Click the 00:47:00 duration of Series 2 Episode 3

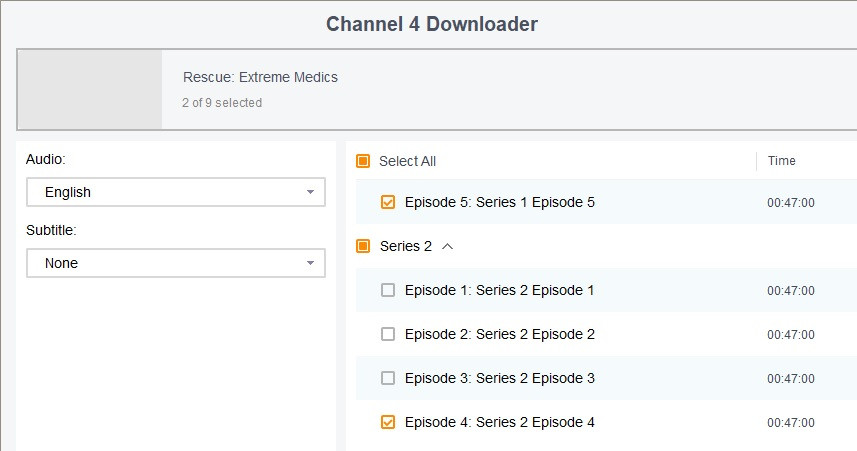coord(790,378)
